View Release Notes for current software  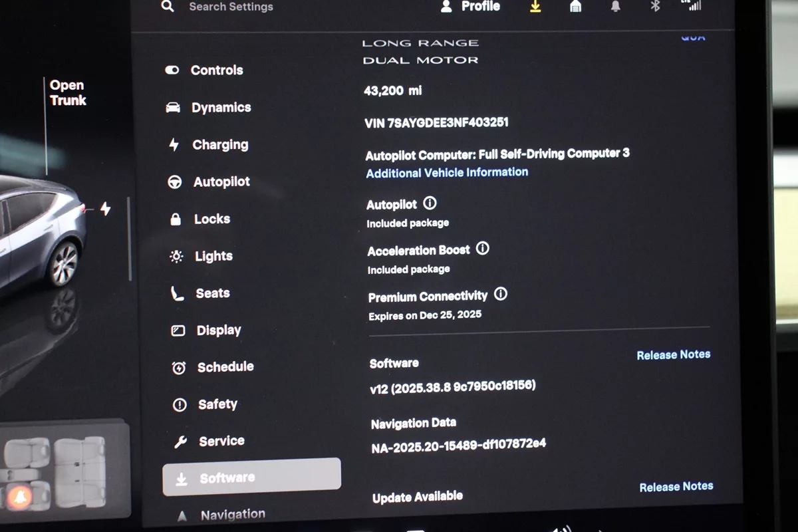click(x=673, y=355)
